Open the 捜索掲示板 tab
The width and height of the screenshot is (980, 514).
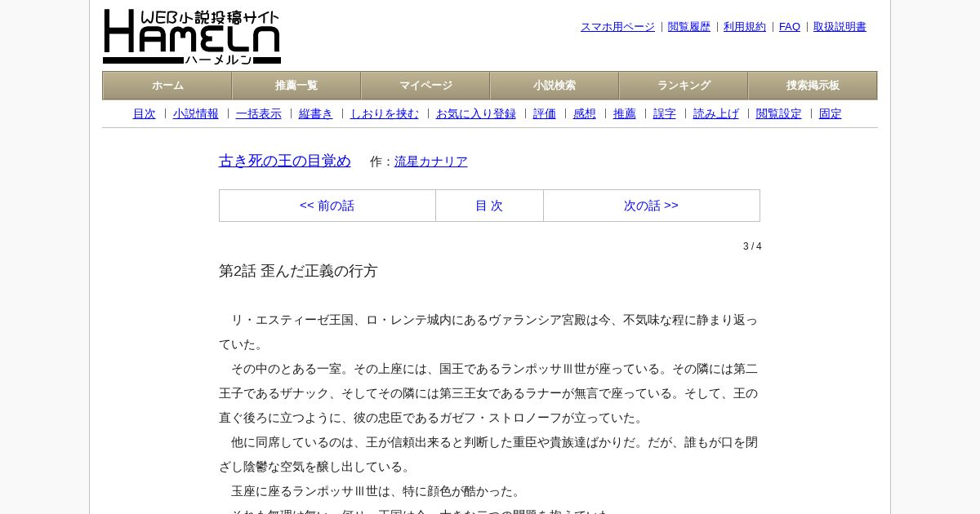(x=813, y=86)
